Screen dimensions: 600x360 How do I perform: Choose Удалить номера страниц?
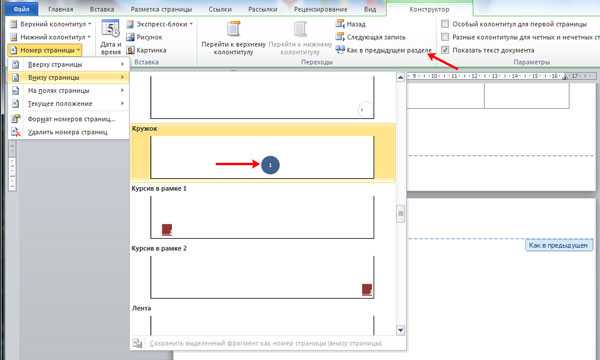coord(68,132)
